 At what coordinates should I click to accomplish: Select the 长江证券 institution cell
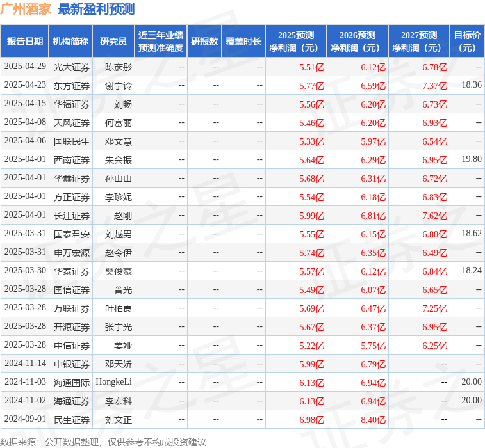(72, 215)
